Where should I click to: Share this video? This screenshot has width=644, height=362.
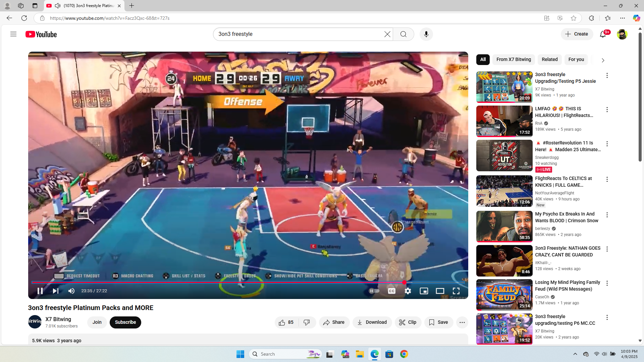pos(334,322)
